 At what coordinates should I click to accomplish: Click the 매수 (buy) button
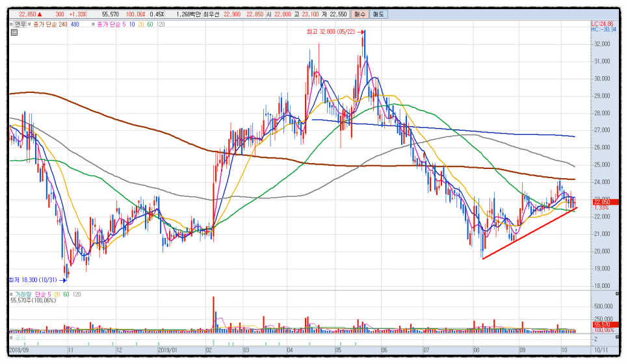(x=360, y=14)
